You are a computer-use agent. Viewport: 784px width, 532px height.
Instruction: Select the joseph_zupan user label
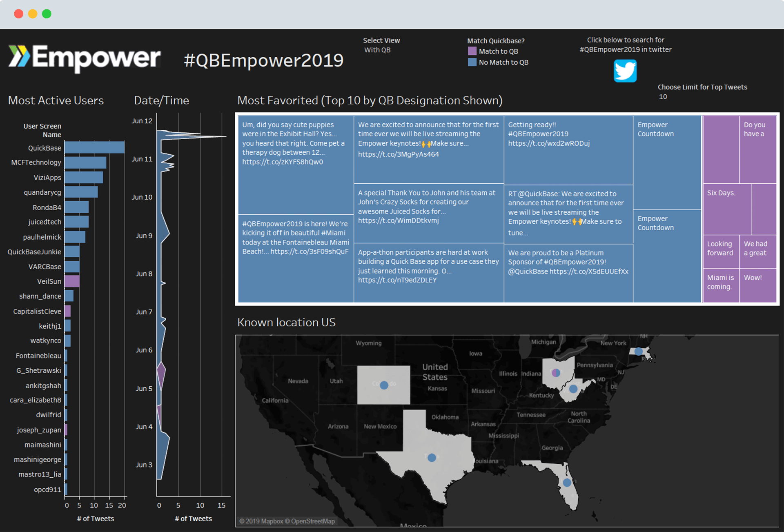point(39,430)
